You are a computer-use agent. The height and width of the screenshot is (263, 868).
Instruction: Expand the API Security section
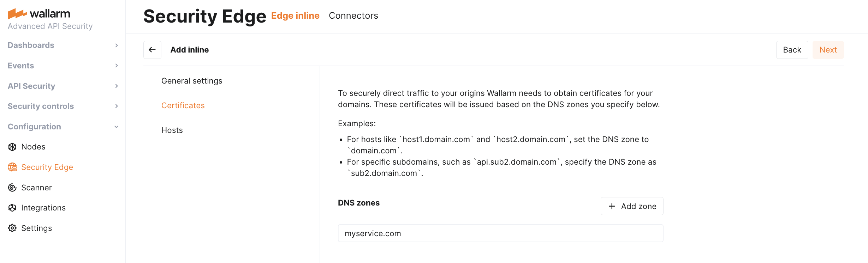[117, 86]
